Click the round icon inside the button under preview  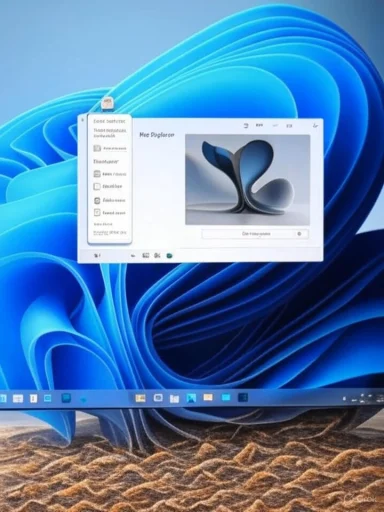point(299,234)
